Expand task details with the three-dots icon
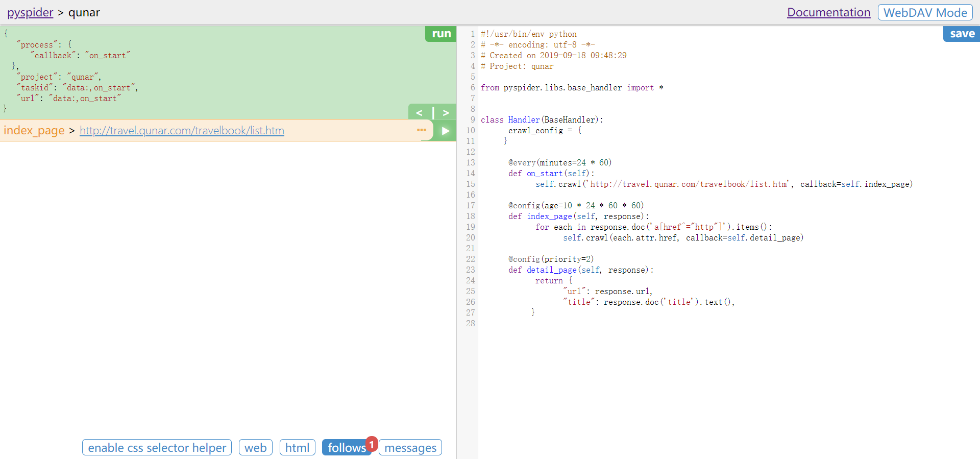Viewport: 980px width, 459px height. 422,130
